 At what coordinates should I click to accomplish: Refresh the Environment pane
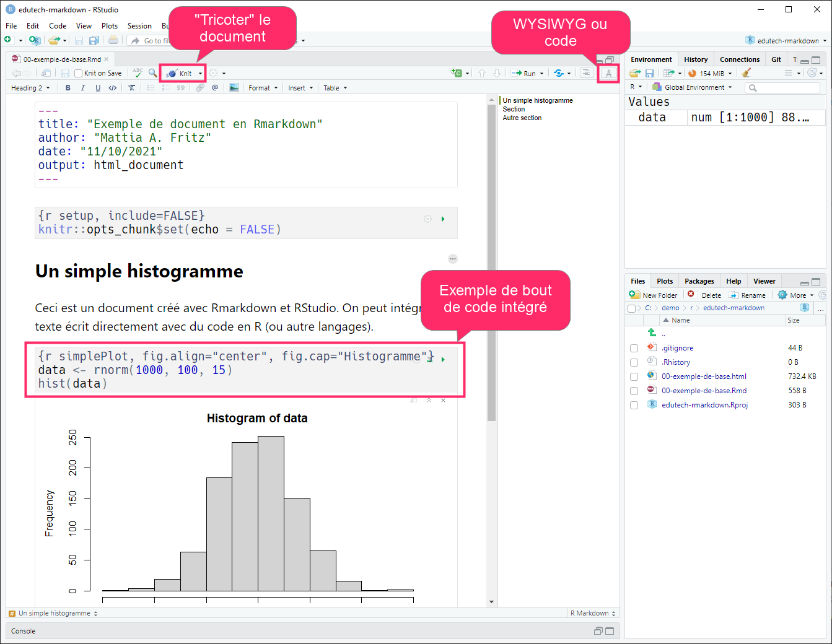pos(812,73)
